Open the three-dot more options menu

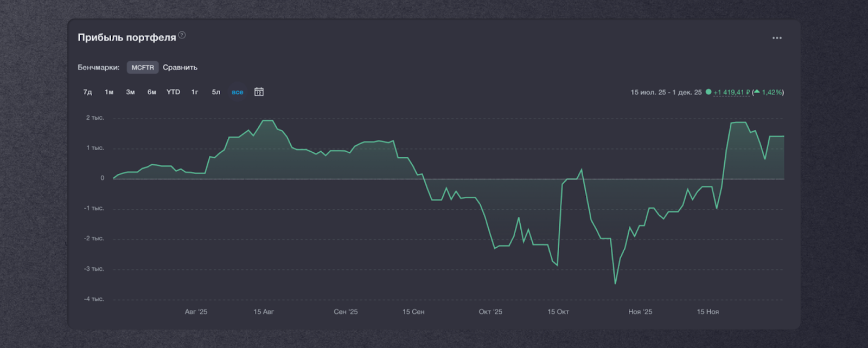click(x=777, y=38)
